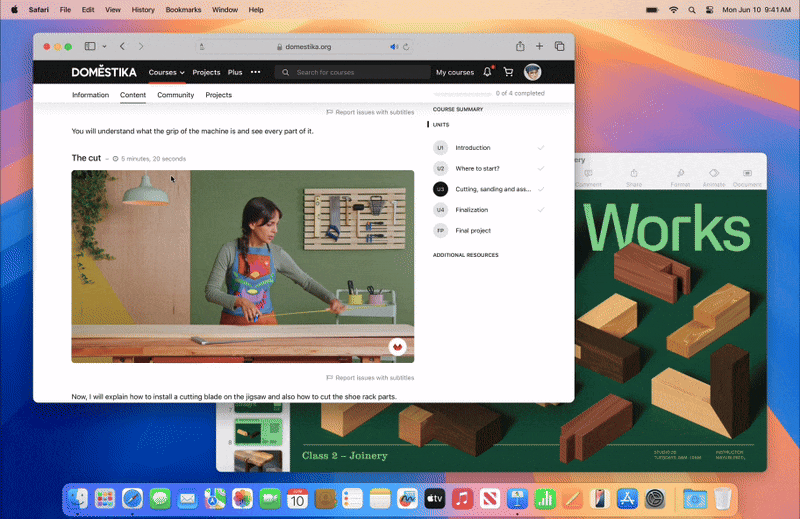Image resolution: width=800 pixels, height=519 pixels.
Task: Open Music app in the Dock
Action: [x=462, y=499]
